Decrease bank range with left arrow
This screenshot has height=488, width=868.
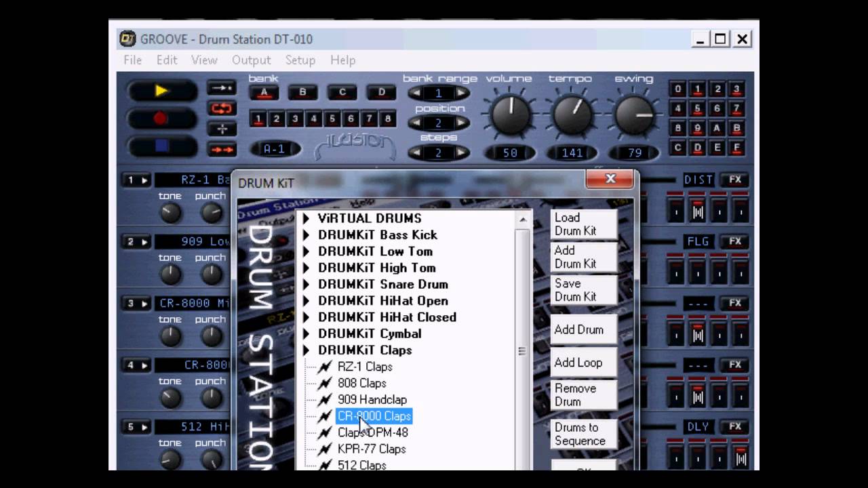click(x=416, y=93)
